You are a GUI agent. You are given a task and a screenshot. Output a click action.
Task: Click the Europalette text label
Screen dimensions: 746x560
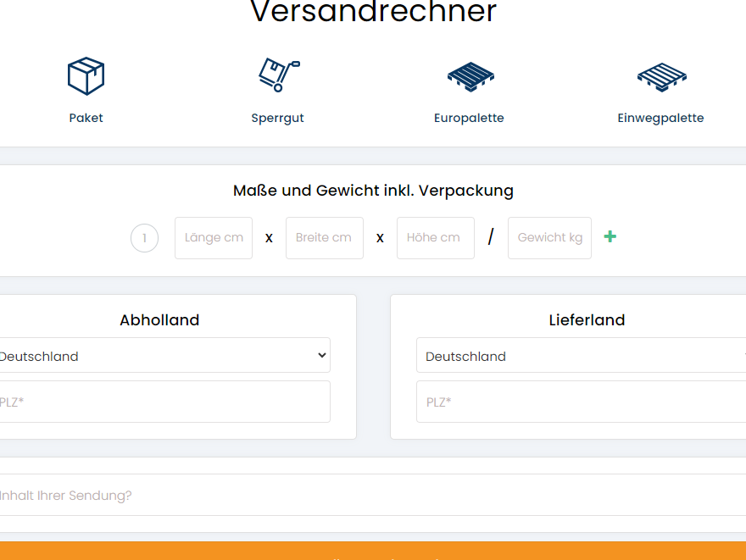pyautogui.click(x=469, y=118)
